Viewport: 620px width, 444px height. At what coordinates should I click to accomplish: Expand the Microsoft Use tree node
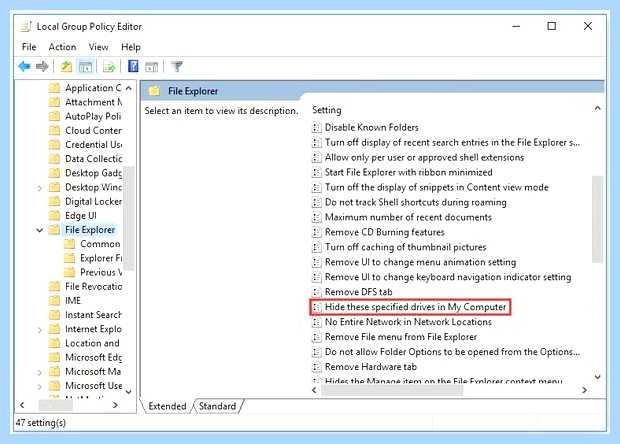click(x=40, y=386)
